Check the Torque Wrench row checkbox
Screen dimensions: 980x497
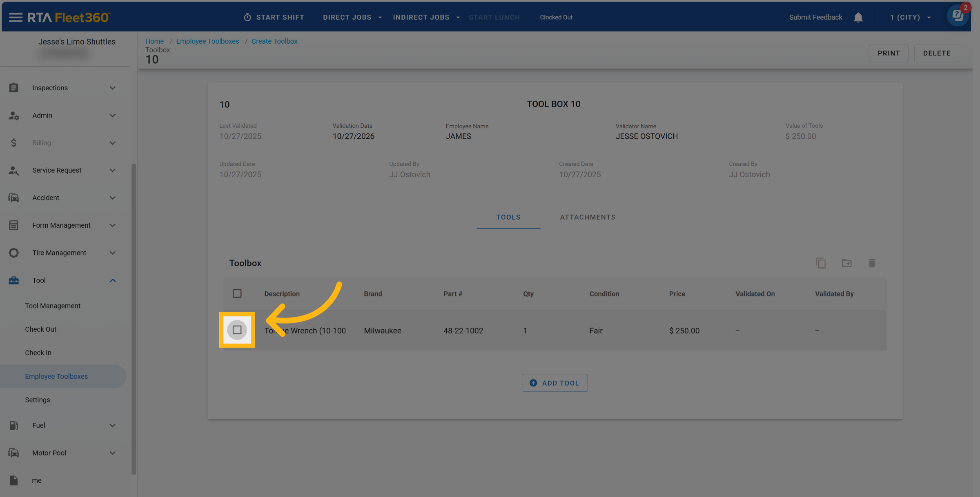click(237, 330)
